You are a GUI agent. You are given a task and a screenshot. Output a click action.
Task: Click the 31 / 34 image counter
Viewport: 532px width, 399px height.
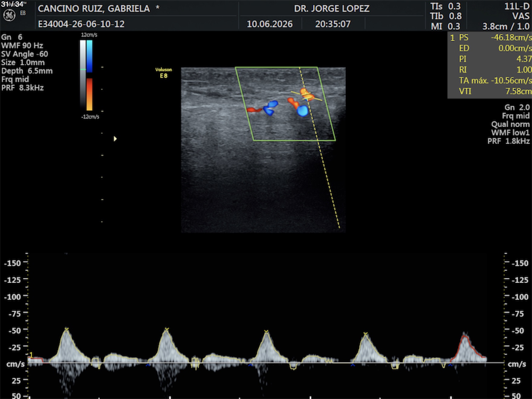(x=12, y=4)
